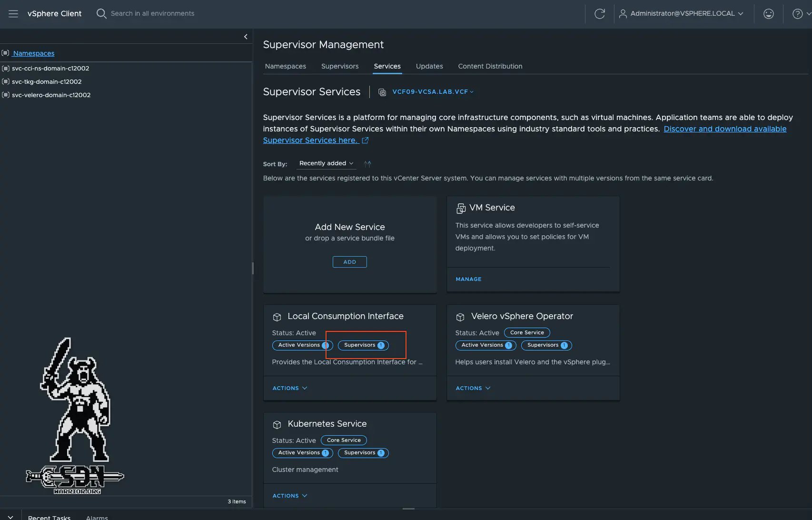The image size is (812, 520).
Task: Expand Actions for Local Consumption Interface
Action: click(289, 388)
